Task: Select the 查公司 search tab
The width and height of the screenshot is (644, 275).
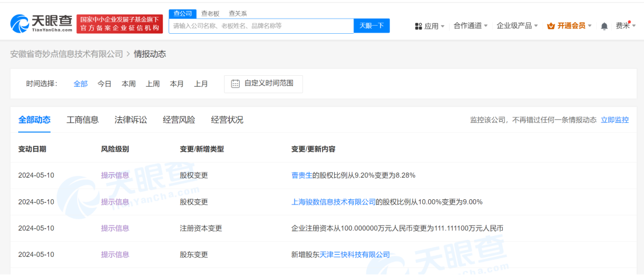Action: [183, 13]
